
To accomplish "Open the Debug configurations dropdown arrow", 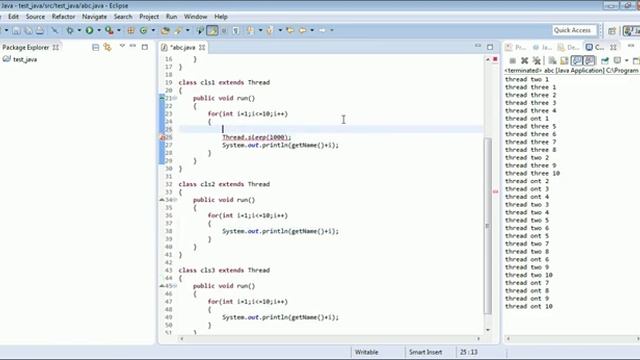I will tap(79, 31).
